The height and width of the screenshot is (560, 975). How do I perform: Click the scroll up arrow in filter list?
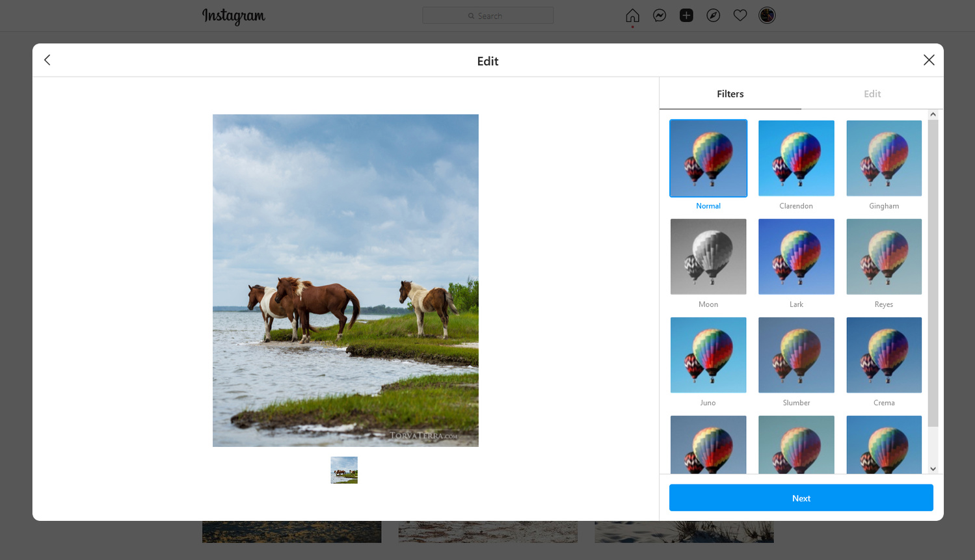point(933,114)
